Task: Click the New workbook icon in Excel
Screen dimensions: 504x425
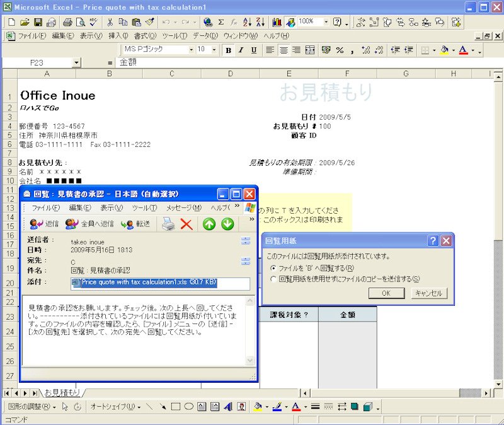Action: coord(11,22)
